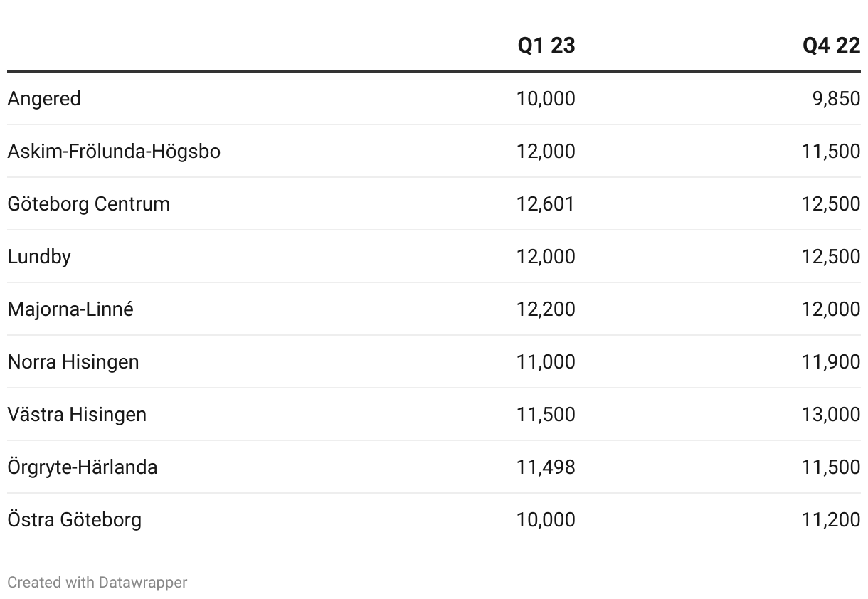868x599 pixels.
Task: Open the Created with Datawrapper link
Action: click(97, 582)
